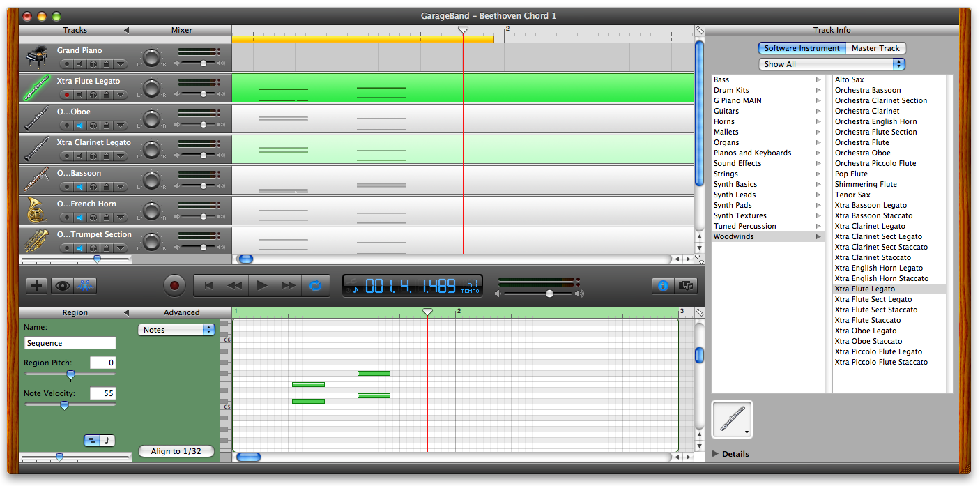Expand the Details disclosure triangle
The image size is (980, 486).
click(x=715, y=454)
